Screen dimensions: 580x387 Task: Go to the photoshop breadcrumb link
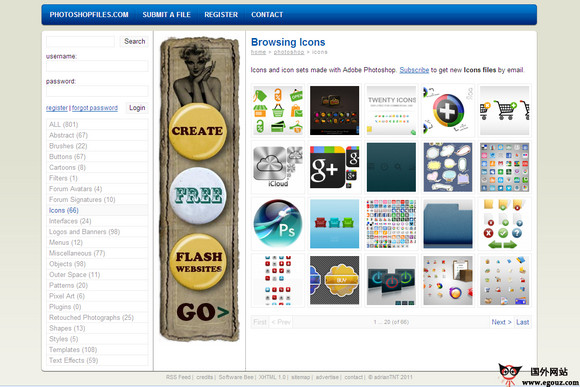pyautogui.click(x=289, y=52)
